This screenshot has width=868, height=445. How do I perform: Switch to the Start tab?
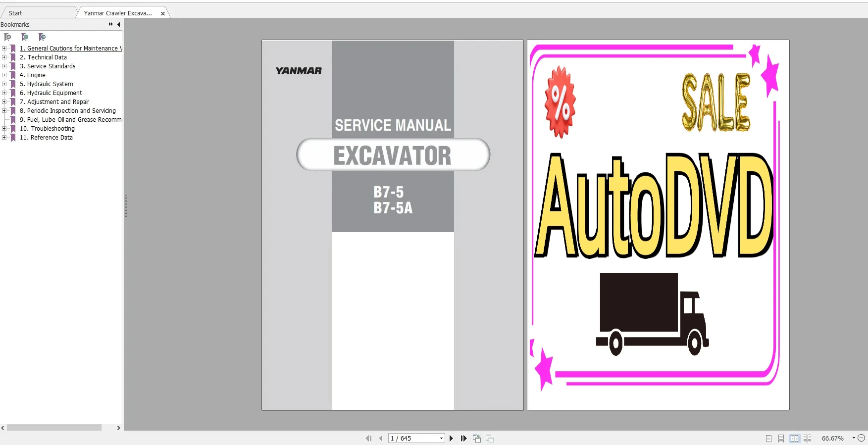coord(15,13)
